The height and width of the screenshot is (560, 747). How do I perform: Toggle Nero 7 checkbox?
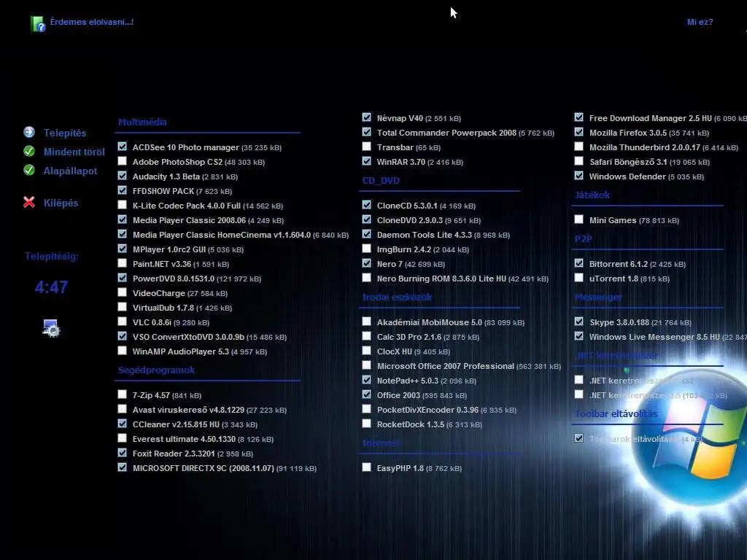click(366, 262)
